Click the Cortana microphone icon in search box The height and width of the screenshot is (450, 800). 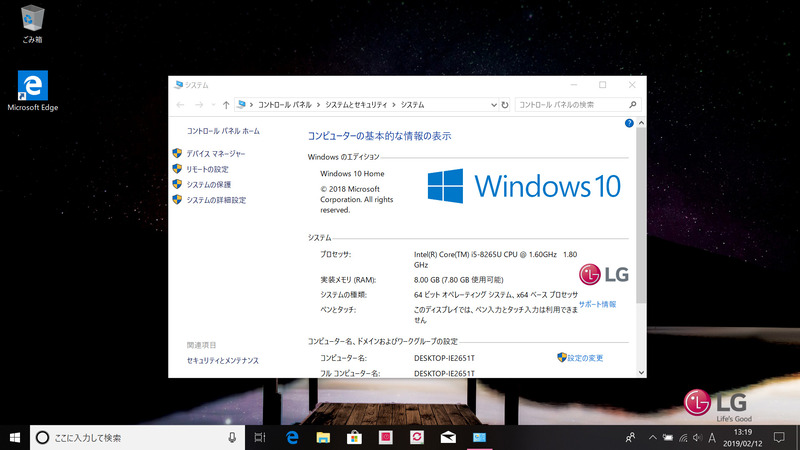point(232,437)
